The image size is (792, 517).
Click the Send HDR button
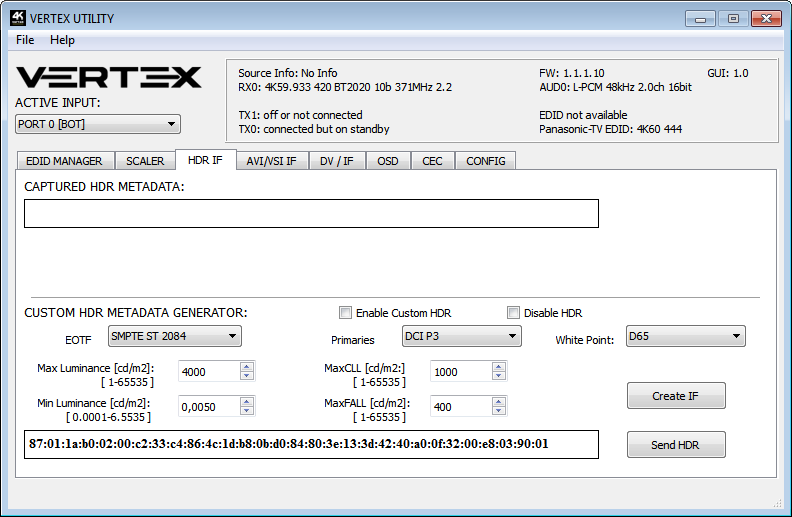tap(676, 445)
